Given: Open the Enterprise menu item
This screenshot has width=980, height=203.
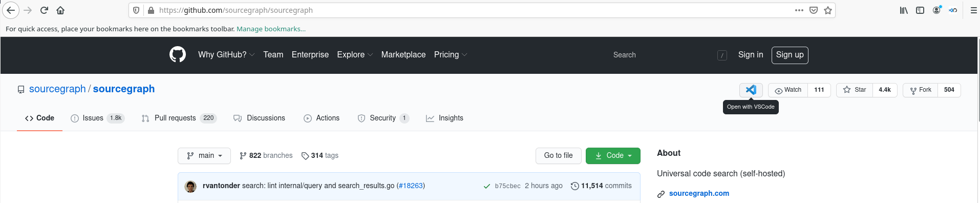Looking at the screenshot, I should [310, 55].
